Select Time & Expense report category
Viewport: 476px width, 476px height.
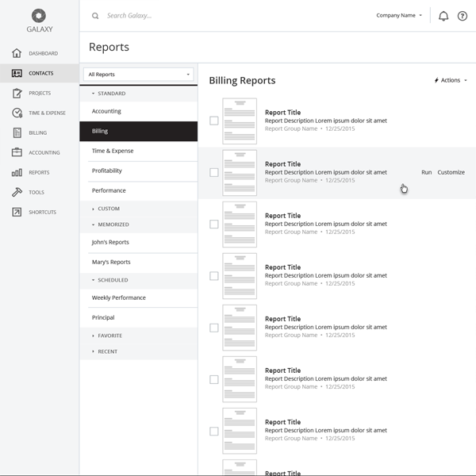138,152
